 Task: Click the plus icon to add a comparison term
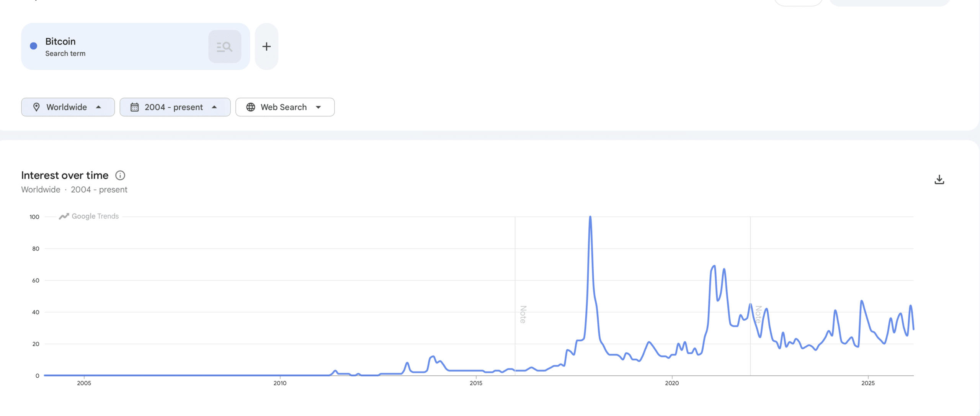(266, 46)
